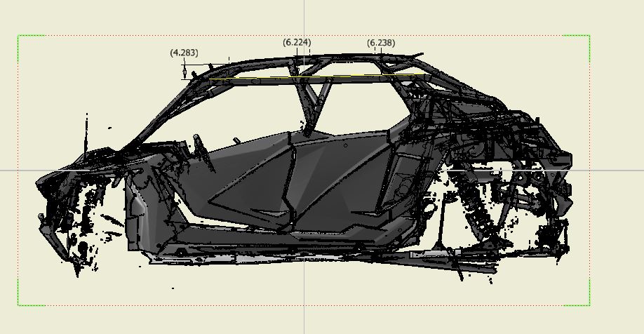Click the yellow highlighted line on roll cage

[316, 76]
